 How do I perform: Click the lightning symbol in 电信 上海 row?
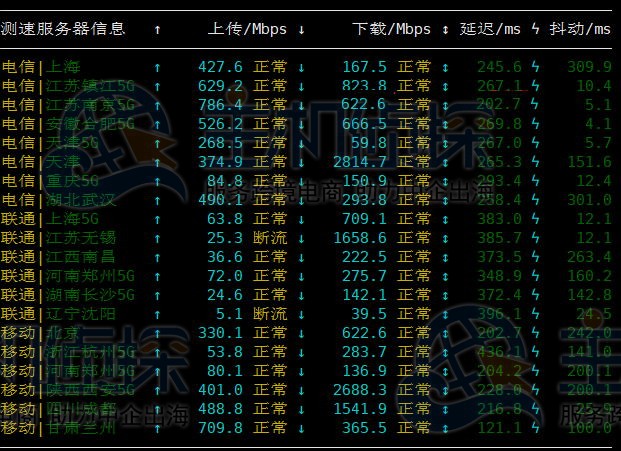click(x=536, y=67)
